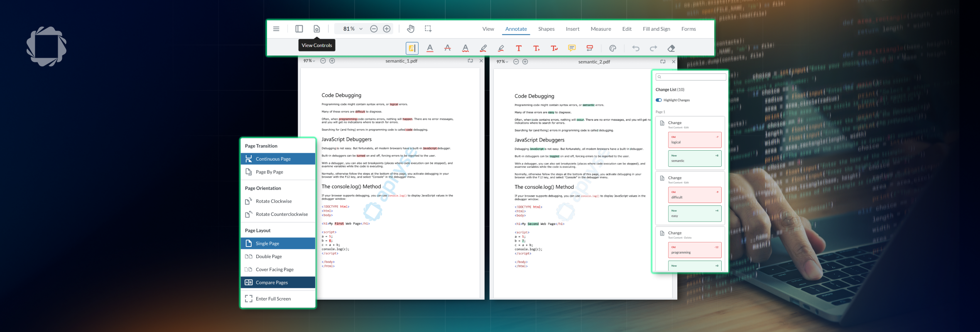
Task: Click the semantic_1.pdf file name
Action: 401,61
